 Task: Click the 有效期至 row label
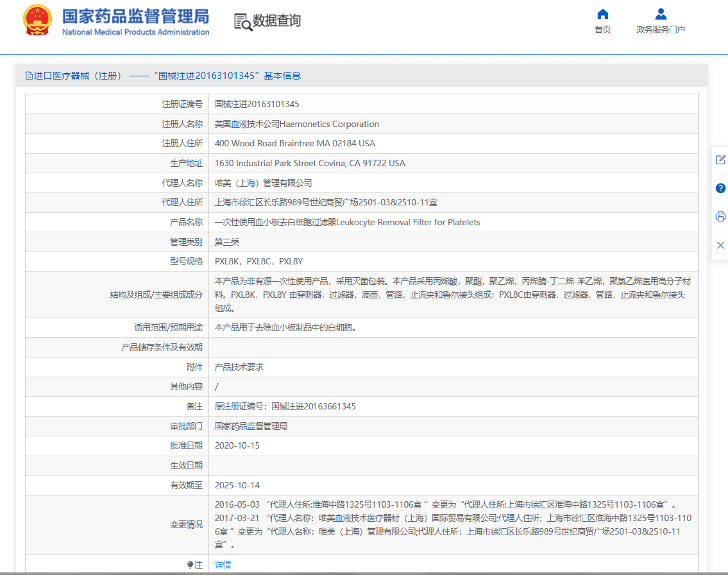tap(186, 485)
